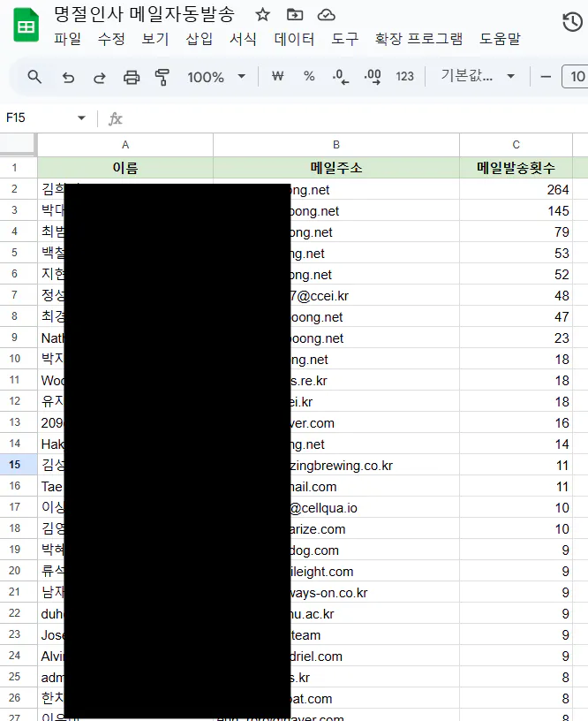Screen dimensions: 588x721
Task: Decrease decimal places
Action: [x=341, y=76]
